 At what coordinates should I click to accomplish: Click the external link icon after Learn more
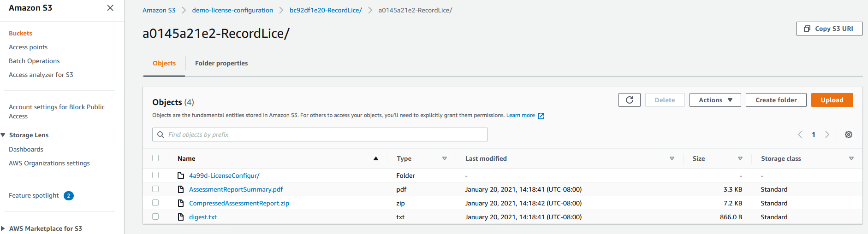point(541,116)
